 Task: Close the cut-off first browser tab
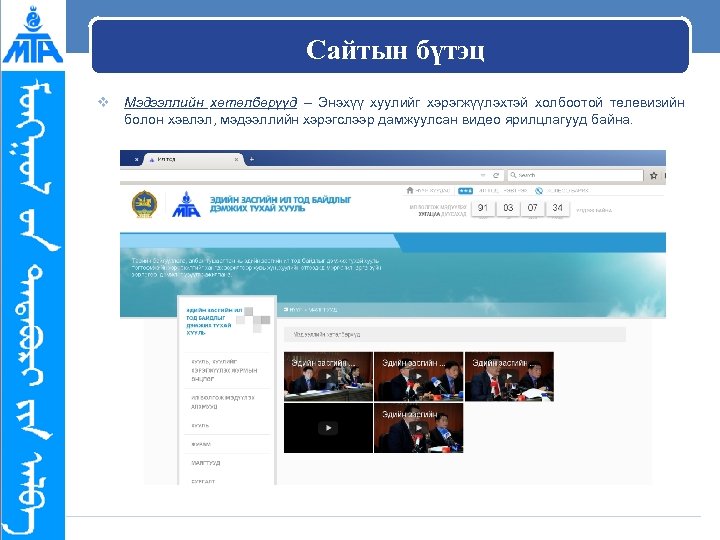tap(136, 159)
